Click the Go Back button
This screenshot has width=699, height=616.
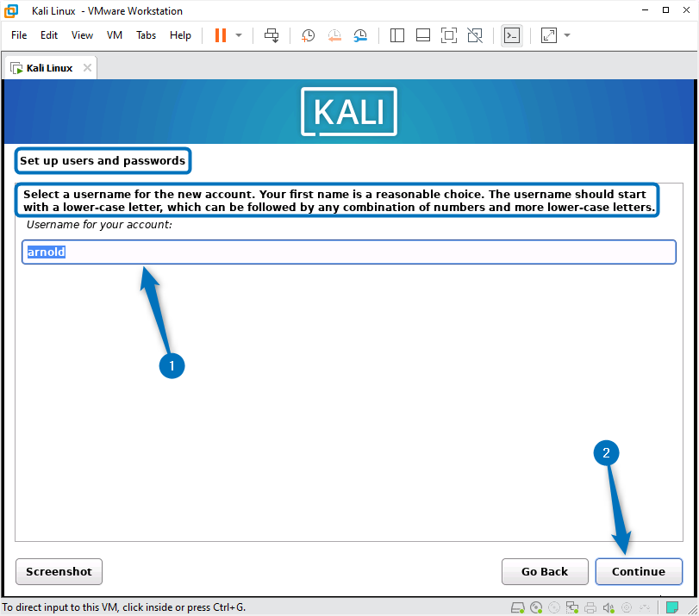[545, 571]
